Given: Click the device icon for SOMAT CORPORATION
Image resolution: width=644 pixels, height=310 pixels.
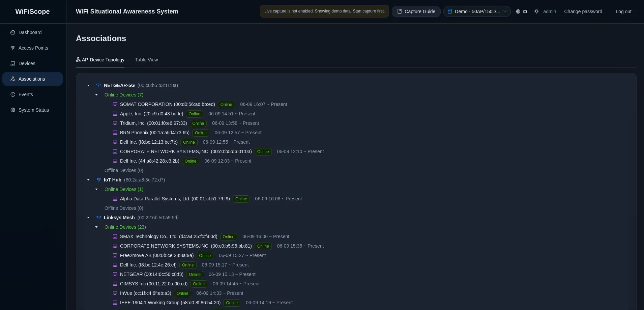Looking at the screenshot, I should tap(115, 104).
